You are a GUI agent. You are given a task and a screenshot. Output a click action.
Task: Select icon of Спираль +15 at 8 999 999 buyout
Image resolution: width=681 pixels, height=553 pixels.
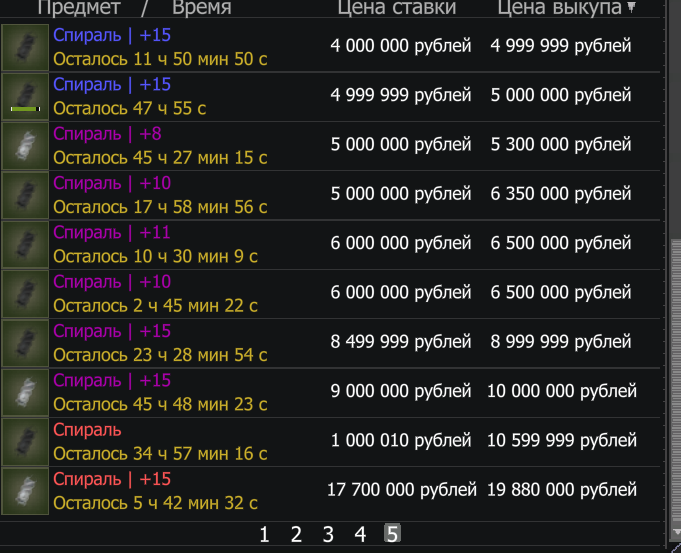click(25, 343)
